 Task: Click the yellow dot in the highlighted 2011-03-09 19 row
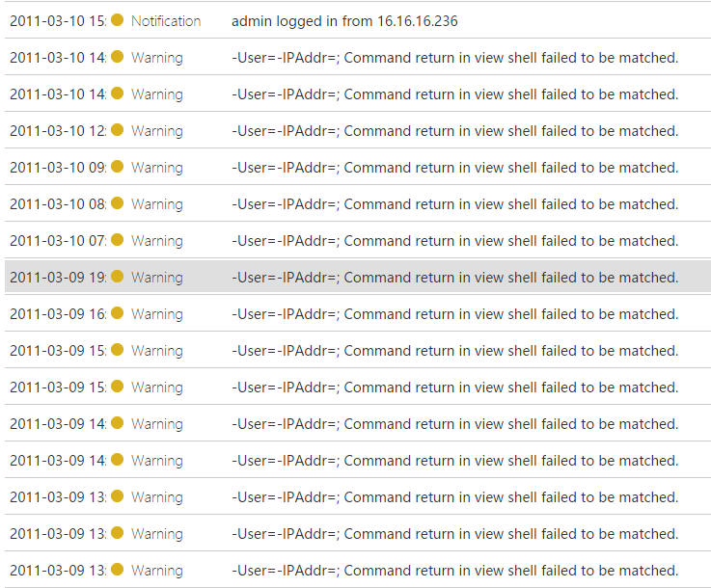tap(117, 277)
